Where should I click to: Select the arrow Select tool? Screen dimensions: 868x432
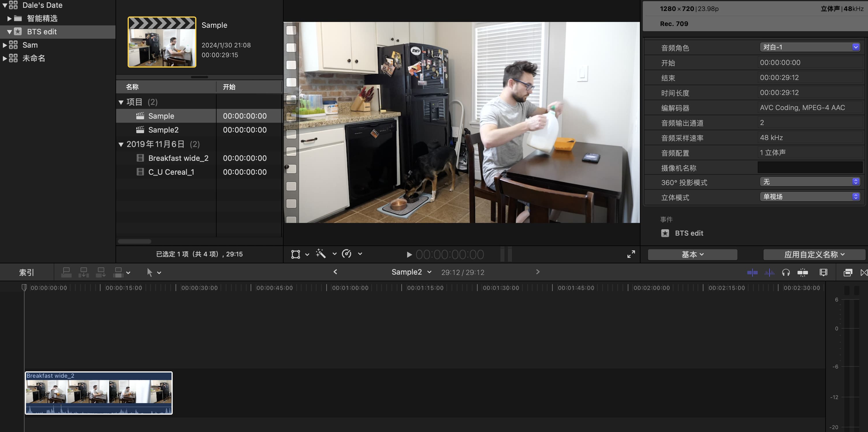[149, 272]
